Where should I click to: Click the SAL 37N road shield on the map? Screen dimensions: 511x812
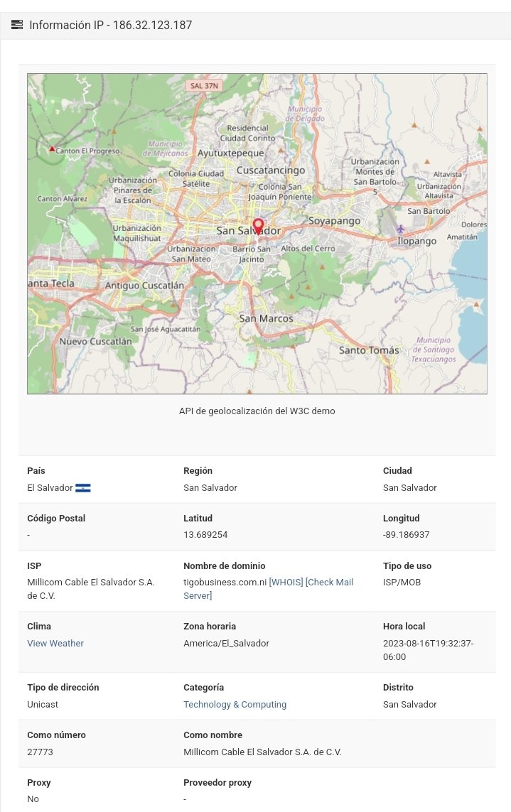click(x=204, y=85)
